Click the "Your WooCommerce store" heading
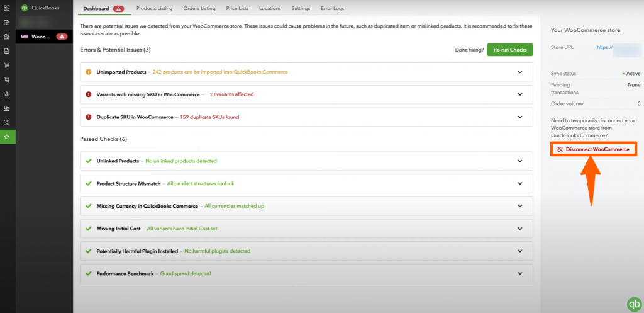 click(x=586, y=30)
